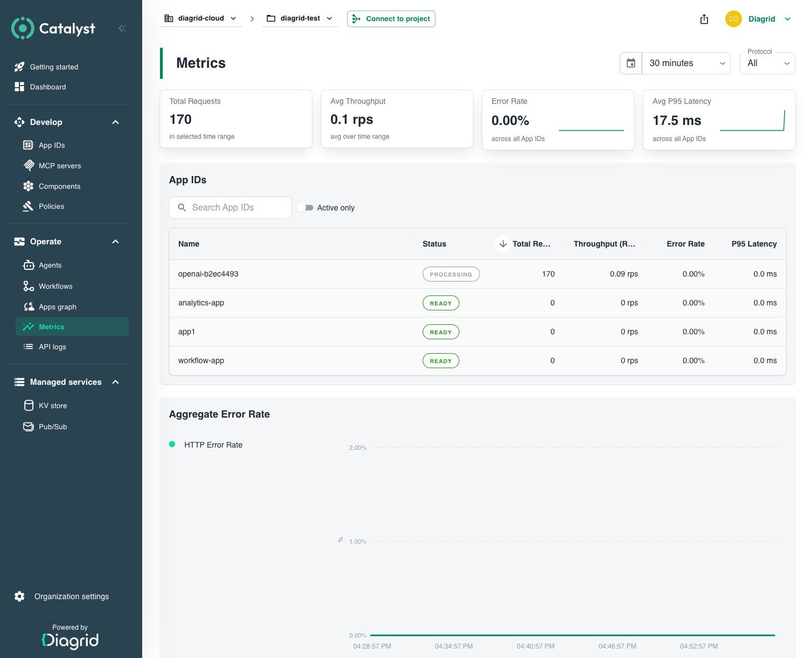This screenshot has height=658, width=812.
Task: Click the Total Requests card value 170
Action: pos(181,119)
